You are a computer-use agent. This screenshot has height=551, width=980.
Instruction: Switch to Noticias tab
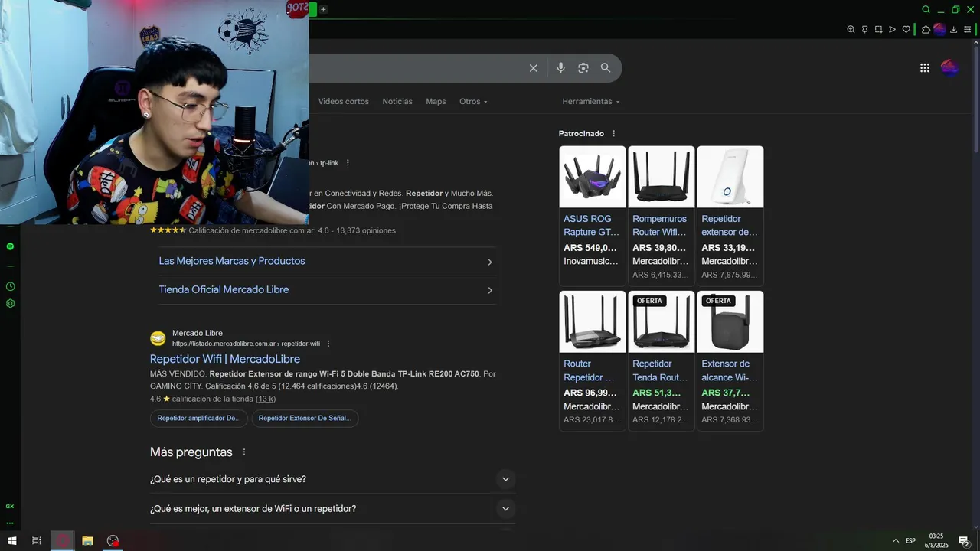pyautogui.click(x=397, y=101)
